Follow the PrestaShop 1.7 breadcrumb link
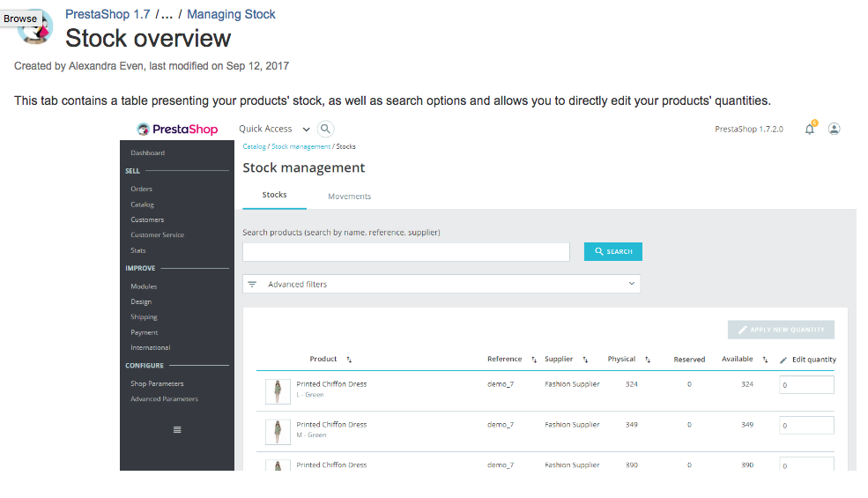Screen dimensions: 868x498 pyautogui.click(x=108, y=14)
